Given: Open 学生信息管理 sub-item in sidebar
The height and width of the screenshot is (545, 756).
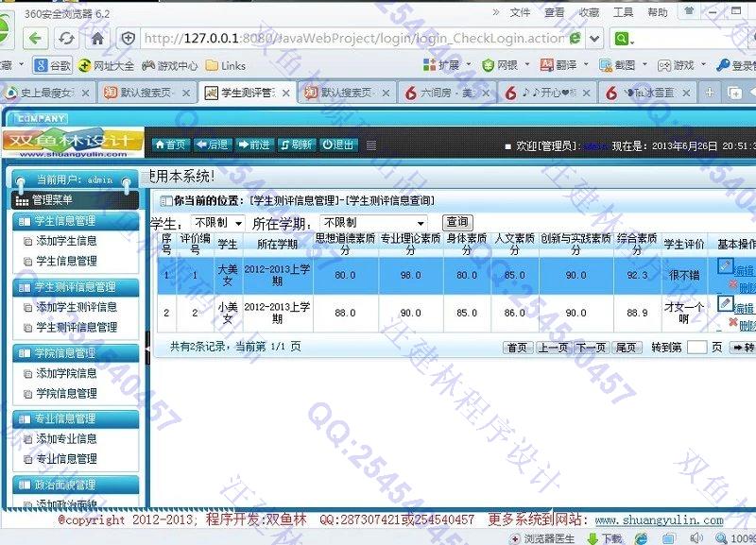Looking at the screenshot, I should (66, 262).
